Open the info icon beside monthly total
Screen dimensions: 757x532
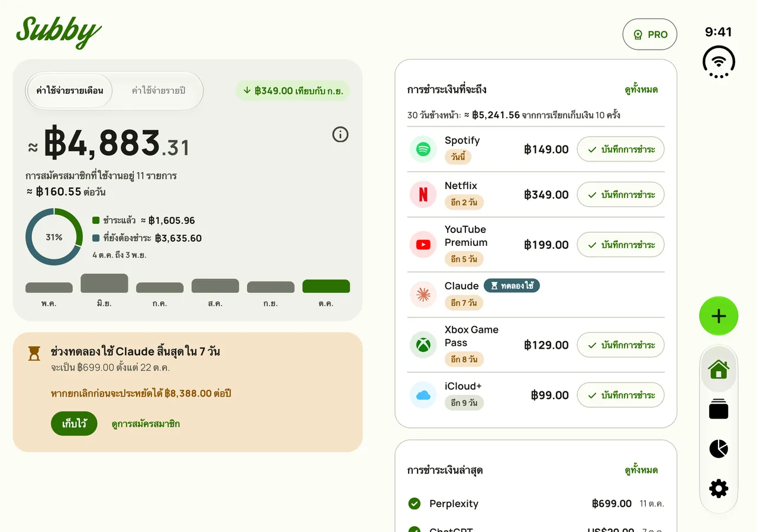340,135
